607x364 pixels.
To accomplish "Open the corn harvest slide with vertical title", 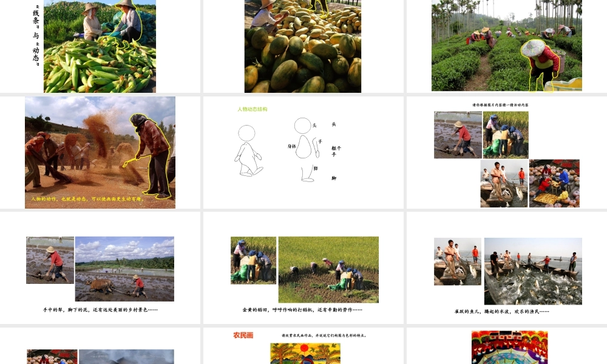I will click(100, 46).
